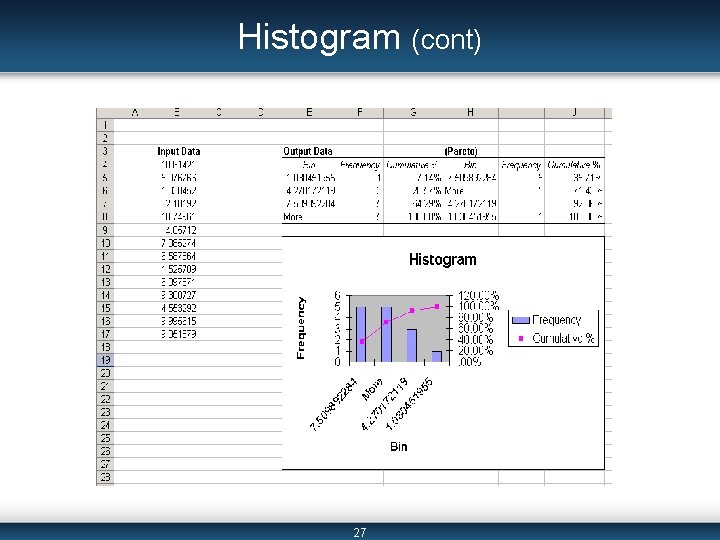Viewport: 720px width, 540px height.
Task: Select the column J header
Action: 574,112
